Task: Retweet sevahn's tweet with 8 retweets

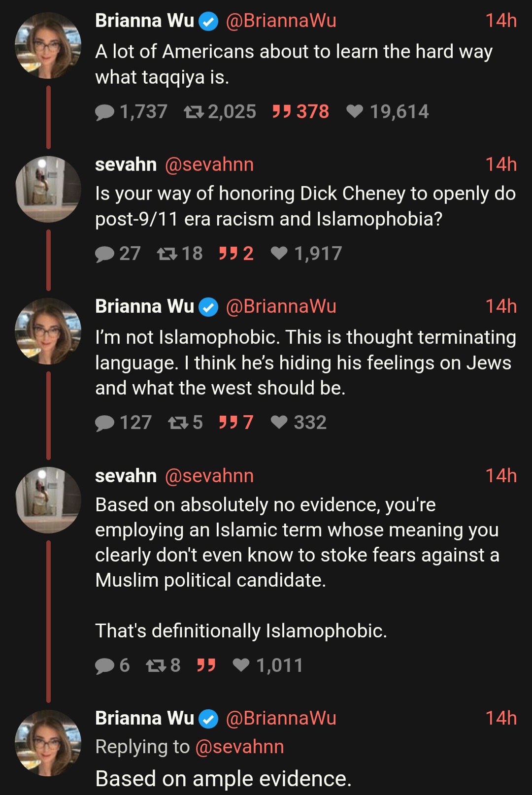Action: click(156, 665)
